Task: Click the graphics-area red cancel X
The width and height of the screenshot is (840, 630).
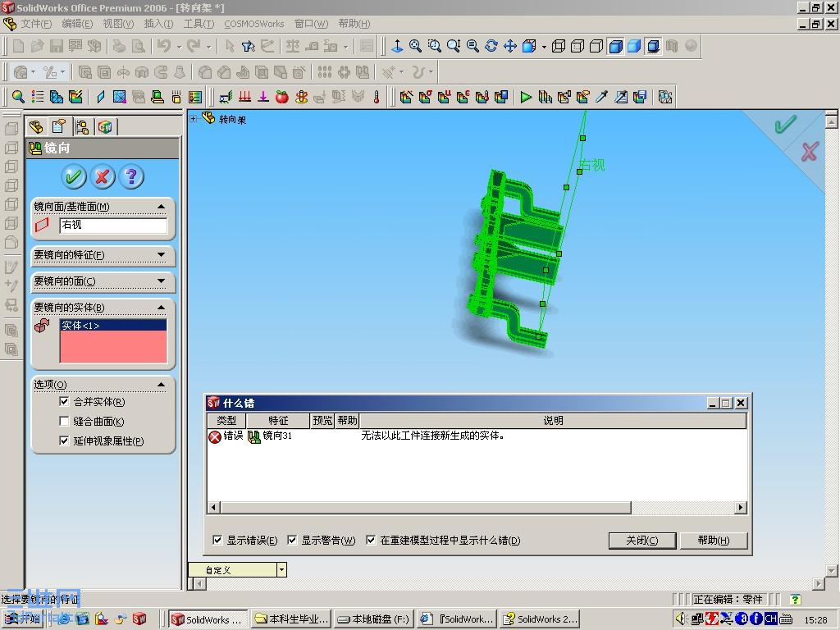Action: tap(810, 152)
